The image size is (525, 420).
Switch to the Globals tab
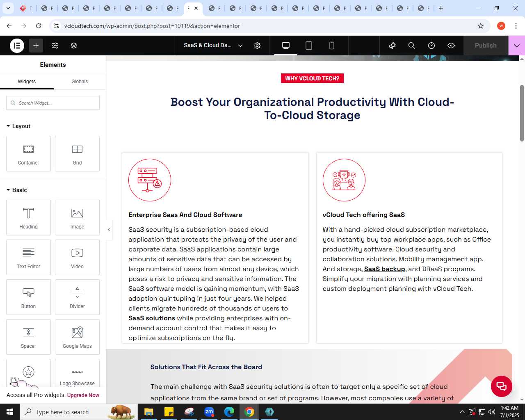(x=80, y=82)
